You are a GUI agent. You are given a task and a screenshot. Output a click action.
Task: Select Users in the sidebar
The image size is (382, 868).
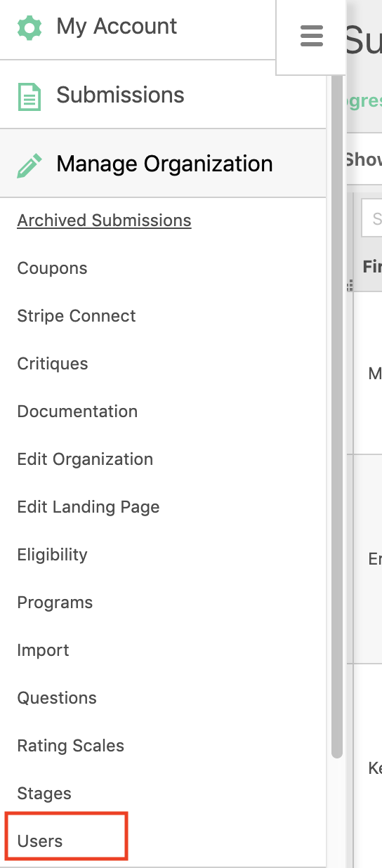coord(40,841)
